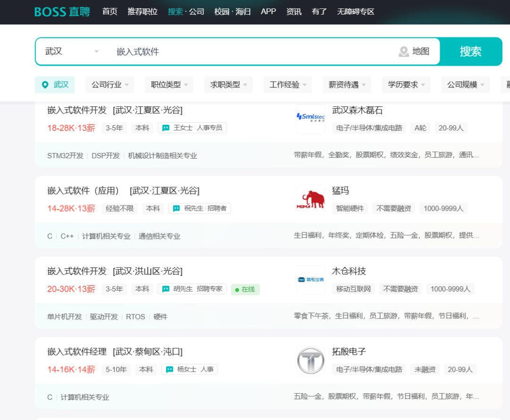
Task: Click the DSP开发 skill tag
Action: 106,155
